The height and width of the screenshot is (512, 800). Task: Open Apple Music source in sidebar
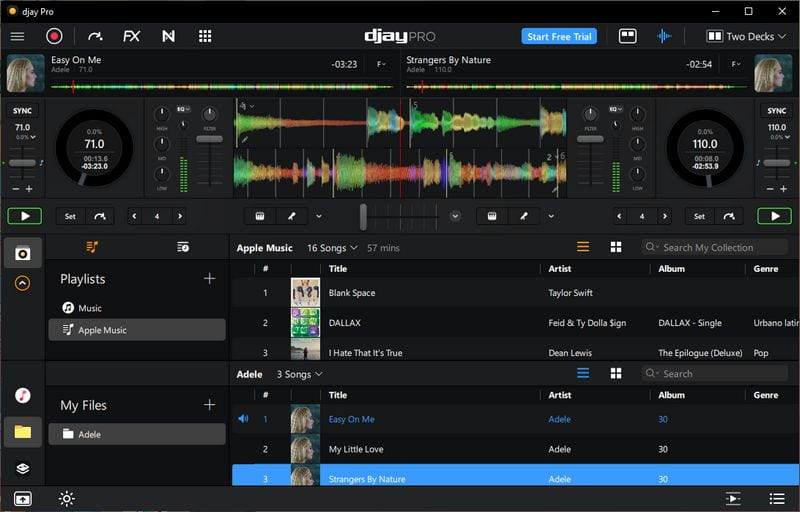(22, 395)
